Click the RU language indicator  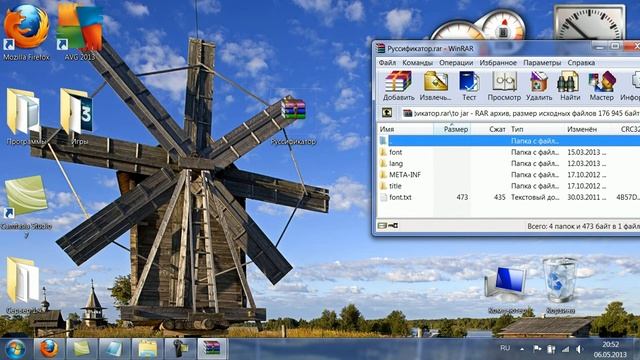click(505, 348)
